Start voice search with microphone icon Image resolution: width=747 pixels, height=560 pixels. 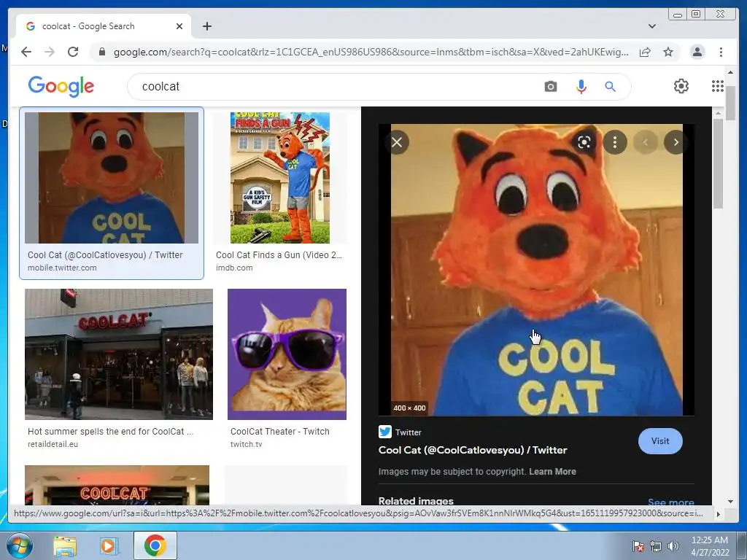point(581,86)
